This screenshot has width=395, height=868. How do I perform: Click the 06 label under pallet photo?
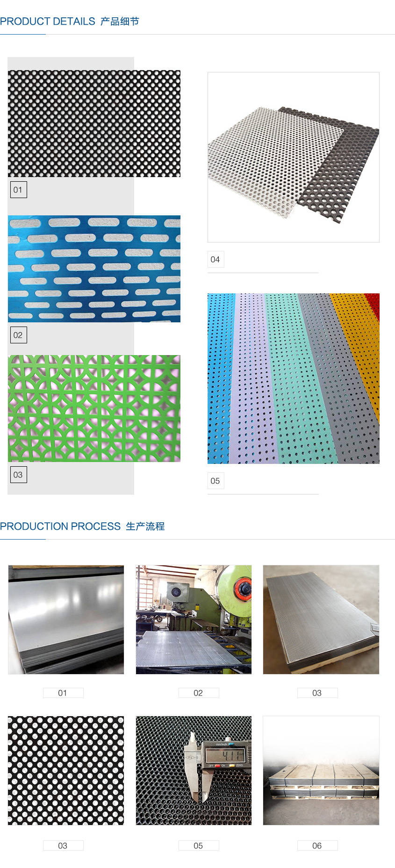point(317,846)
